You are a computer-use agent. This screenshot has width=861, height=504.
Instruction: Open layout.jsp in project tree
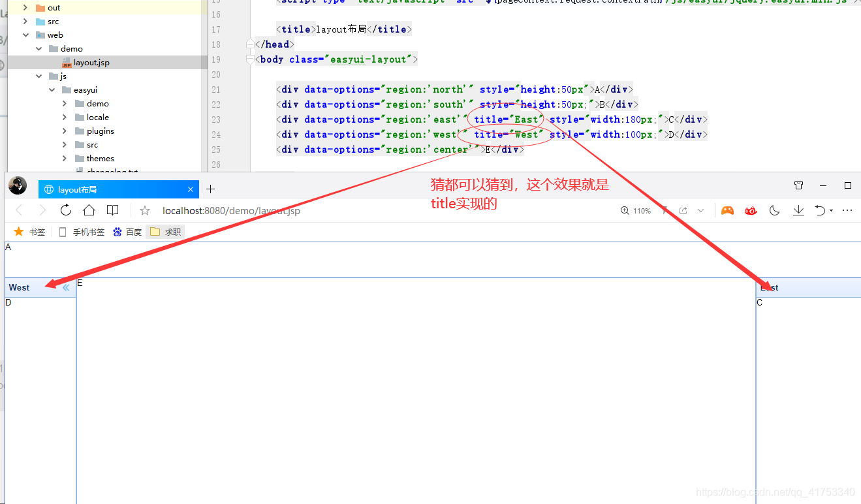(x=91, y=63)
